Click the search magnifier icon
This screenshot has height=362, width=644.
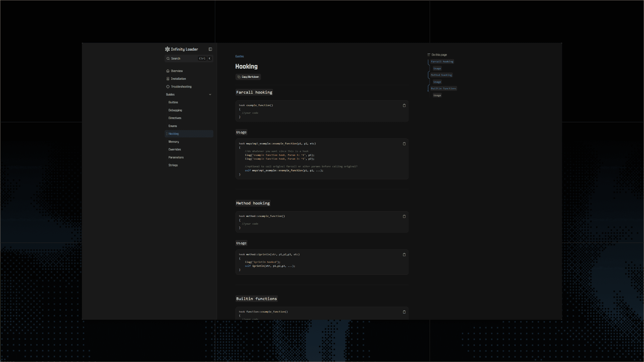(168, 59)
